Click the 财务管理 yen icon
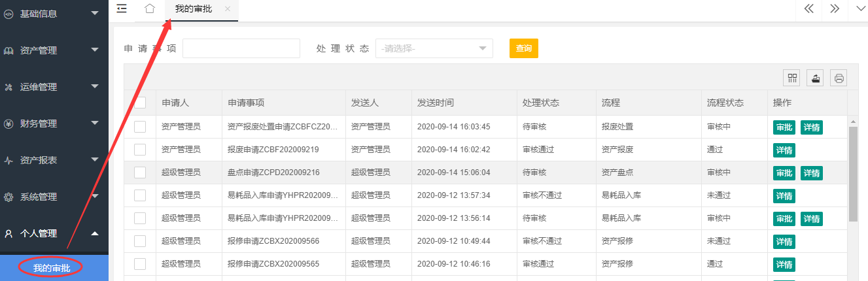This screenshot has height=281, width=868. click(x=9, y=123)
